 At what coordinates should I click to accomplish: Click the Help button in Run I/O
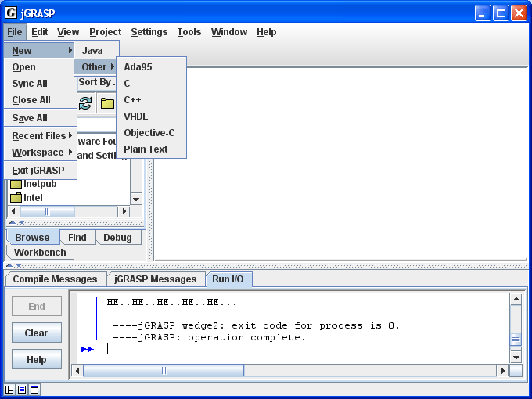pyautogui.click(x=37, y=359)
